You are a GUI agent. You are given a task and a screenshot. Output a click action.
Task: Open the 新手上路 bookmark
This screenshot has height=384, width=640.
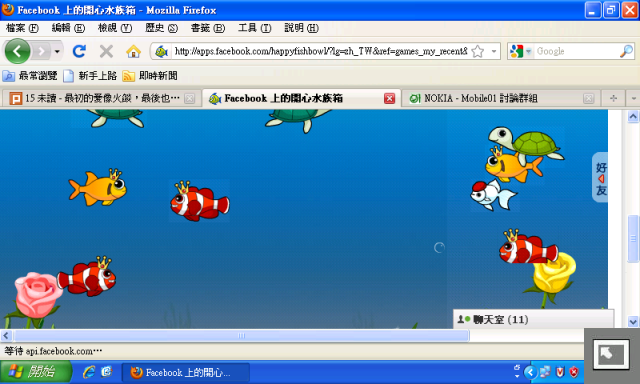[90, 75]
